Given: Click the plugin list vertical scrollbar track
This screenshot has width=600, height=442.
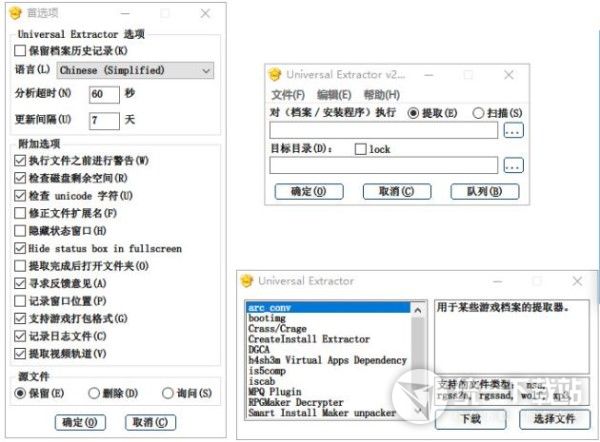Looking at the screenshot, I should click(x=418, y=360).
